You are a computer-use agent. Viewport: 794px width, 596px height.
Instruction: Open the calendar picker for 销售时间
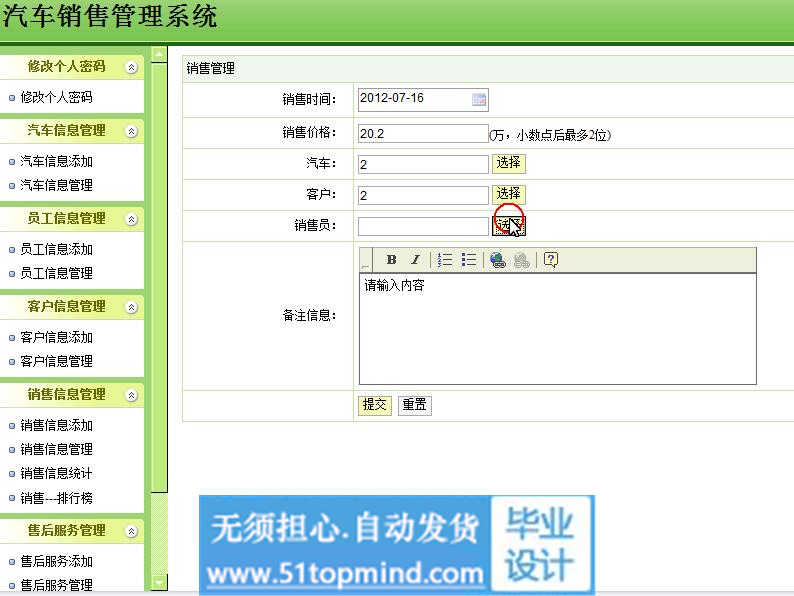pyautogui.click(x=479, y=99)
